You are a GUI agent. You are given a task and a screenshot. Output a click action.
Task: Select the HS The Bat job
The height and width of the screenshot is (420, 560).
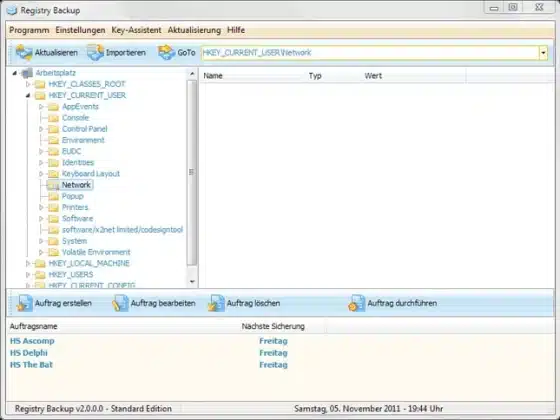31,365
